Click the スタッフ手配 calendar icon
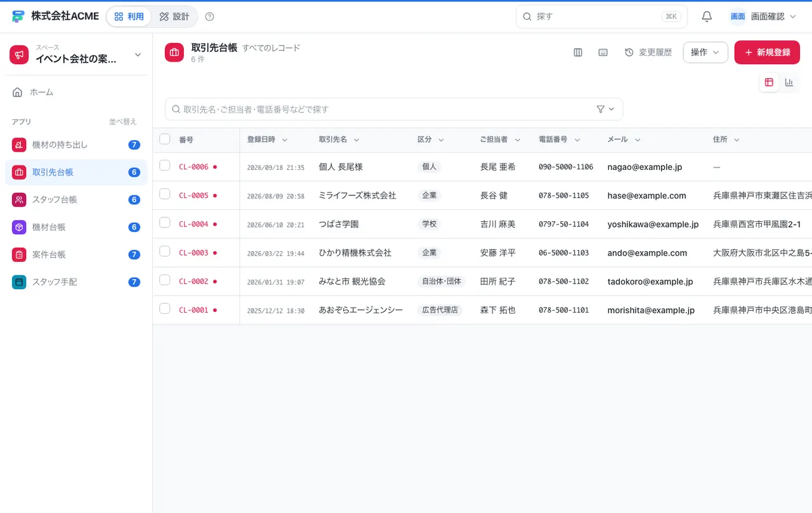 click(19, 282)
